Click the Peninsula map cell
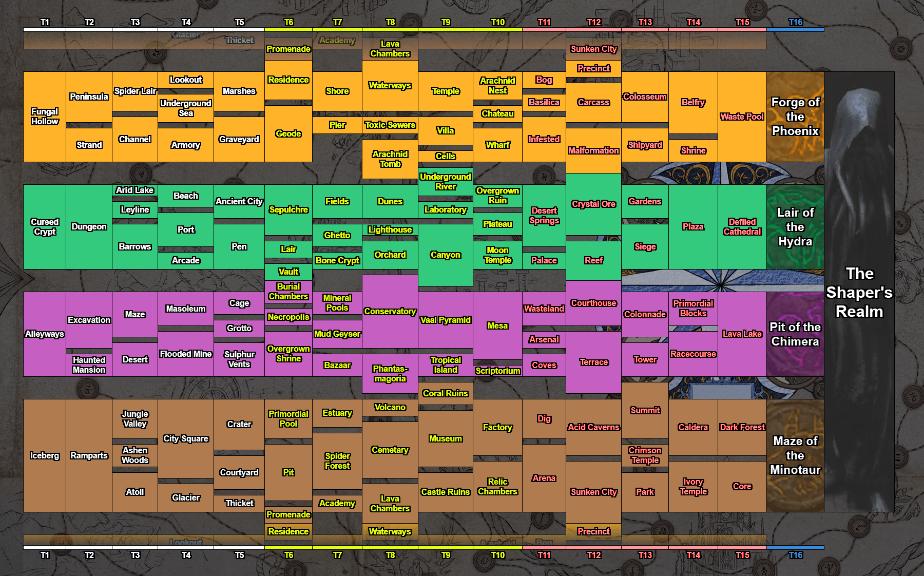The width and height of the screenshot is (924, 576). coord(89,97)
